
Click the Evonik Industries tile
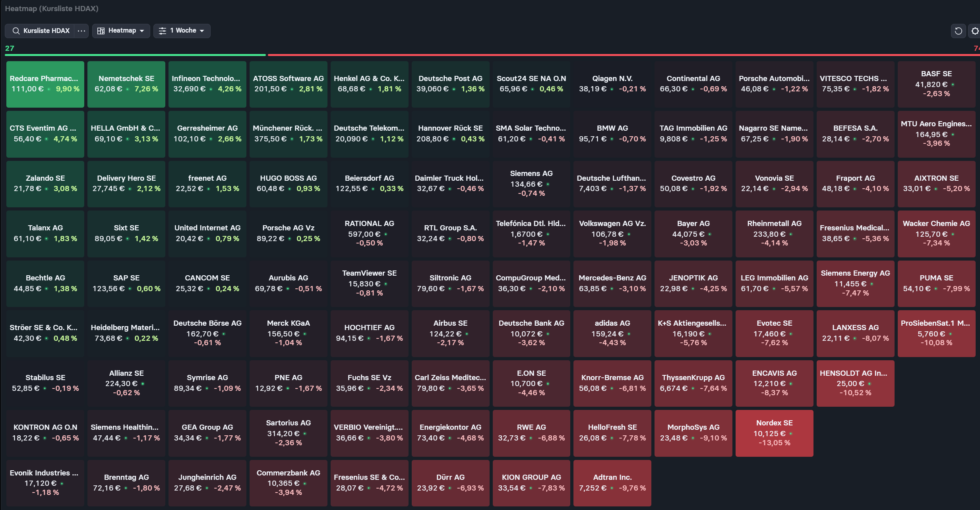click(x=45, y=483)
